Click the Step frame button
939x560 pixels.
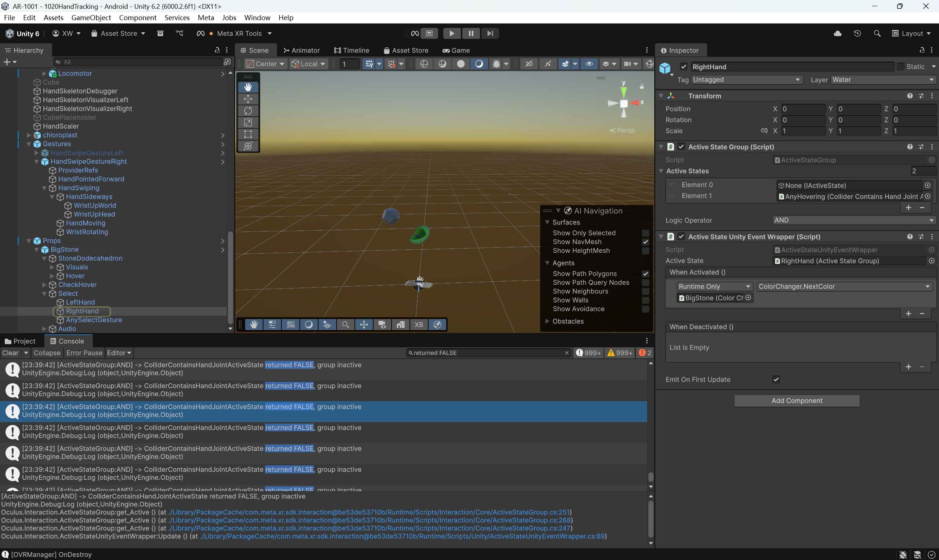click(490, 33)
